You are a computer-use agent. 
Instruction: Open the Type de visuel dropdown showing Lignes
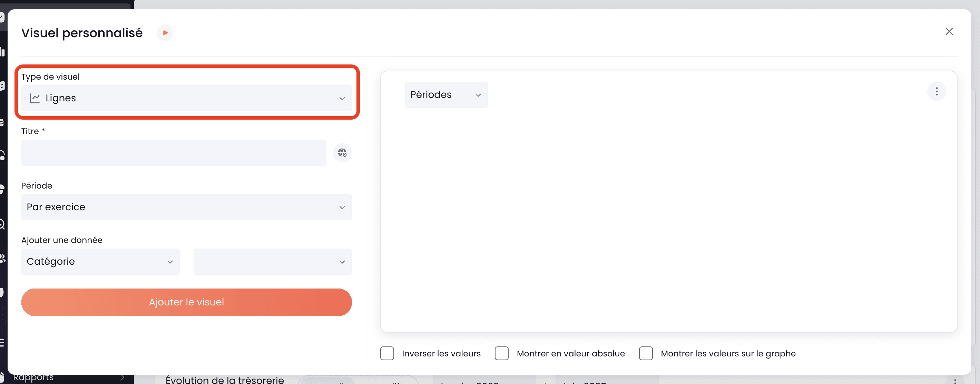pos(186,98)
